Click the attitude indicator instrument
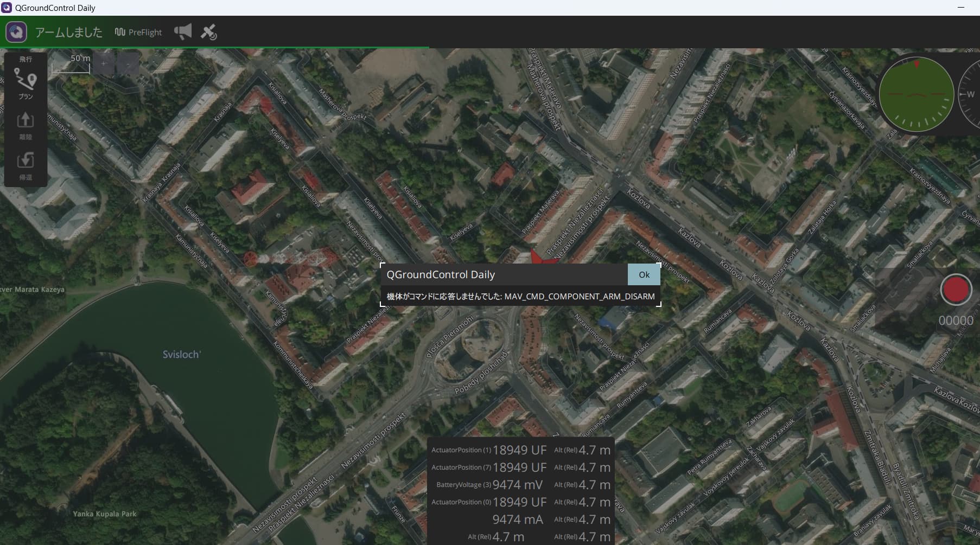The image size is (980, 545). tap(917, 94)
